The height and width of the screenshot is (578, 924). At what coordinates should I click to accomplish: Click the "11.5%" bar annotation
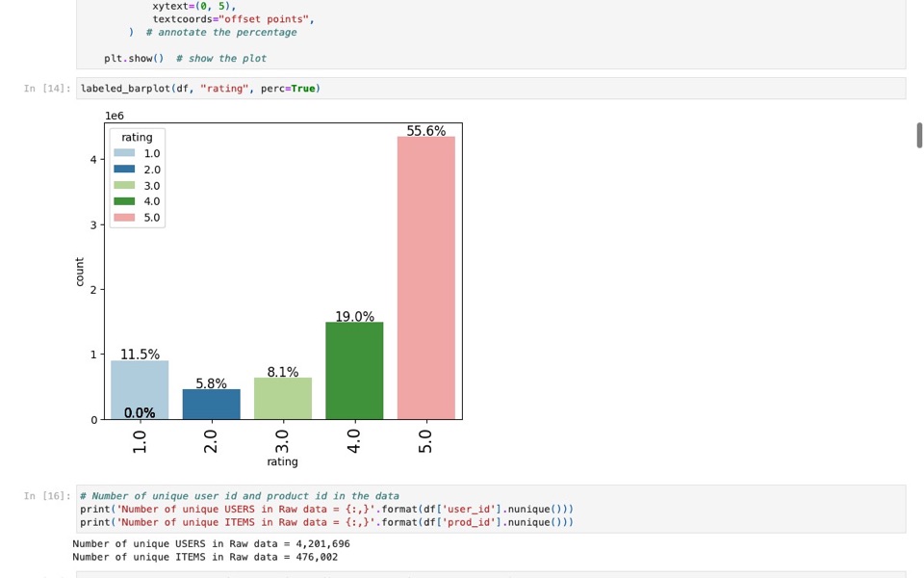pos(140,355)
